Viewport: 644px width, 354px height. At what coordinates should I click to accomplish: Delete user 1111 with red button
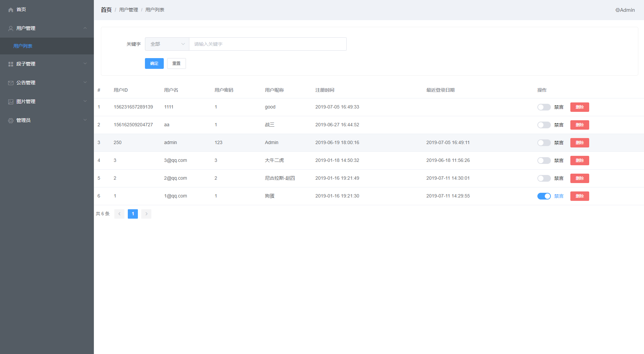click(580, 107)
